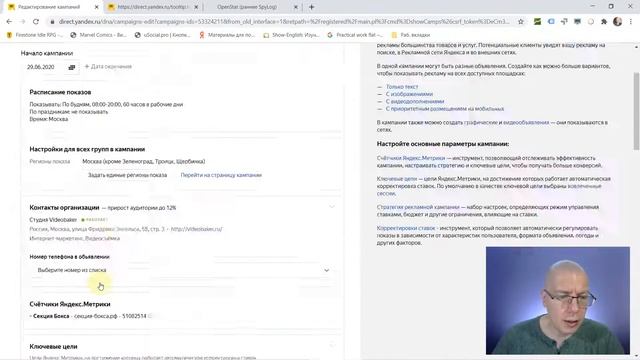Click Москва (кроме Зеленоград...) regions text
This screenshot has height=360, width=640.
tap(143, 161)
